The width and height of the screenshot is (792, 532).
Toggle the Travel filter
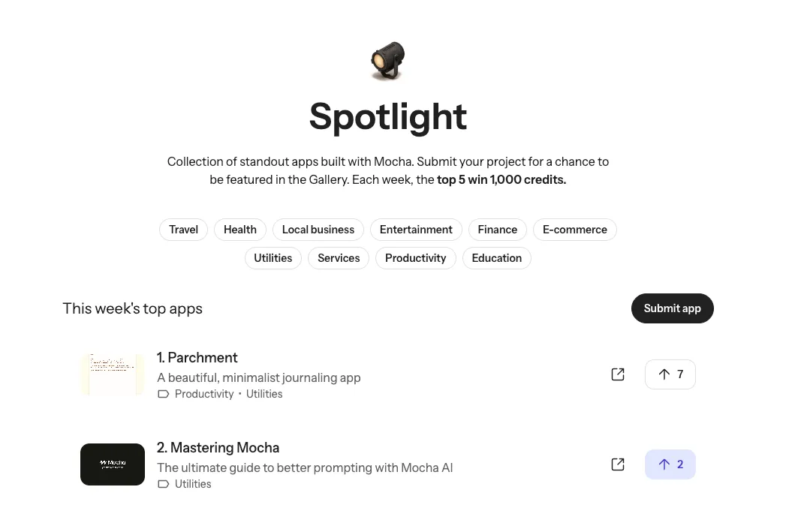183,230
